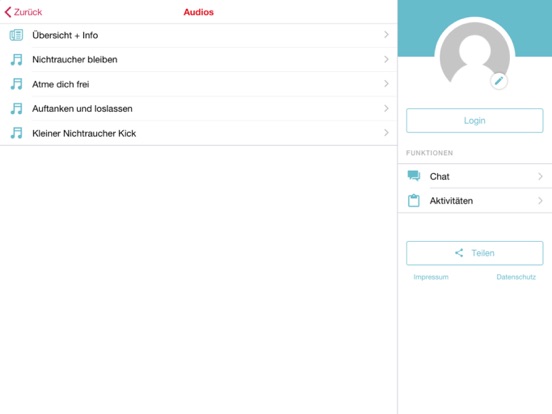The image size is (552, 414).
Task: Click chevron on Auftanken und loslassen row
Action: (x=386, y=108)
